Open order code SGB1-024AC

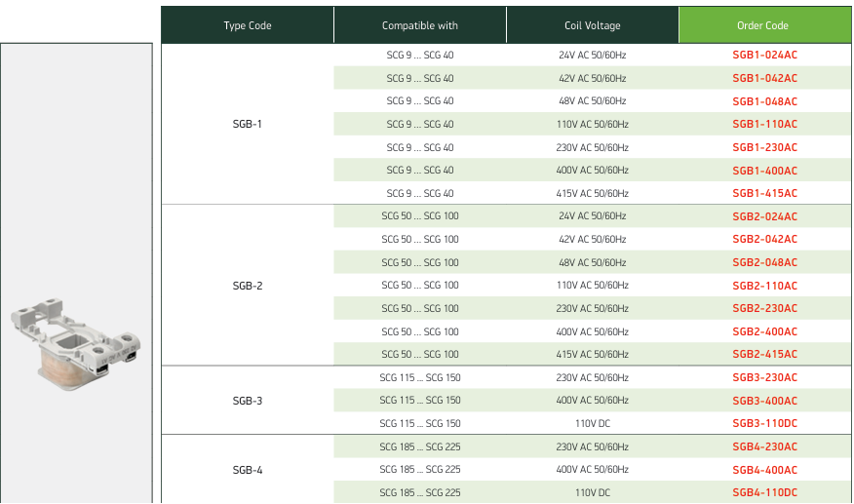pos(764,55)
